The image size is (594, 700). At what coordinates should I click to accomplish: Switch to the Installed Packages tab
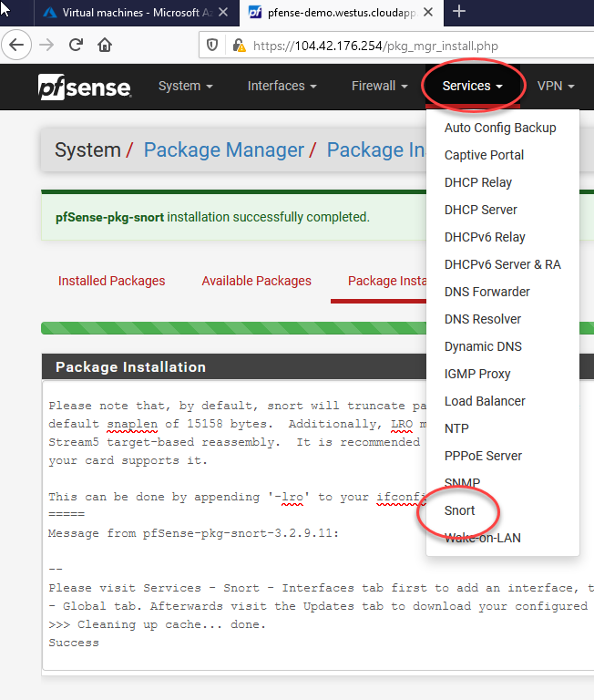(x=111, y=281)
